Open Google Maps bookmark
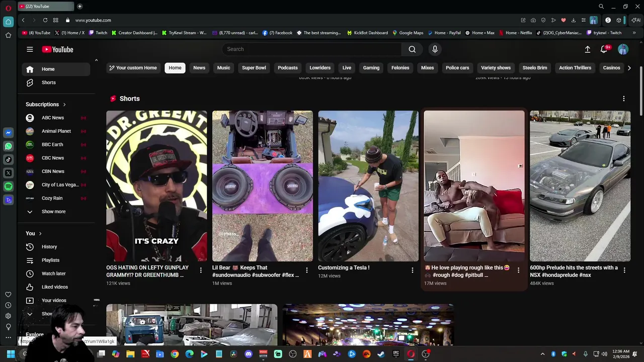Screen dimensions: 644x362 [408, 33]
